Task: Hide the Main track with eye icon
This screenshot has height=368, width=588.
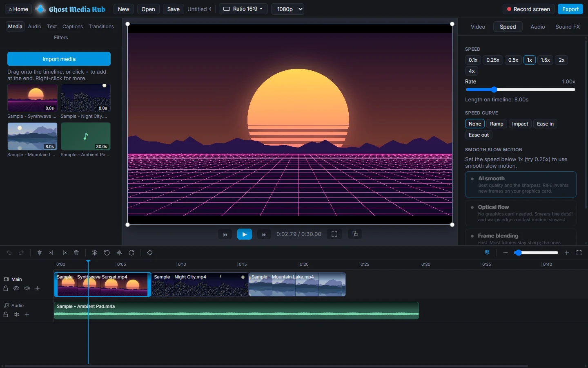Action: pyautogui.click(x=16, y=288)
